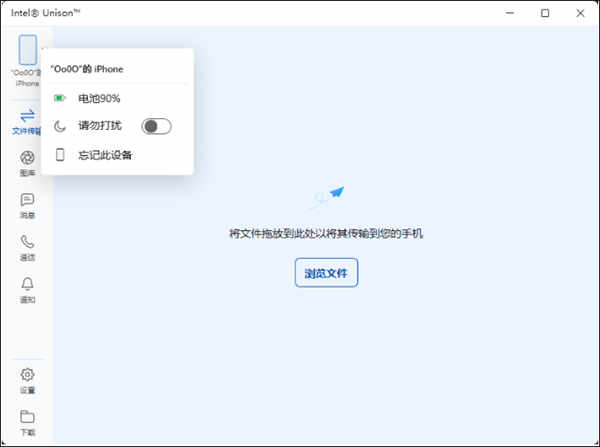
Task: Click the green battery icon
Action: pos(59,98)
